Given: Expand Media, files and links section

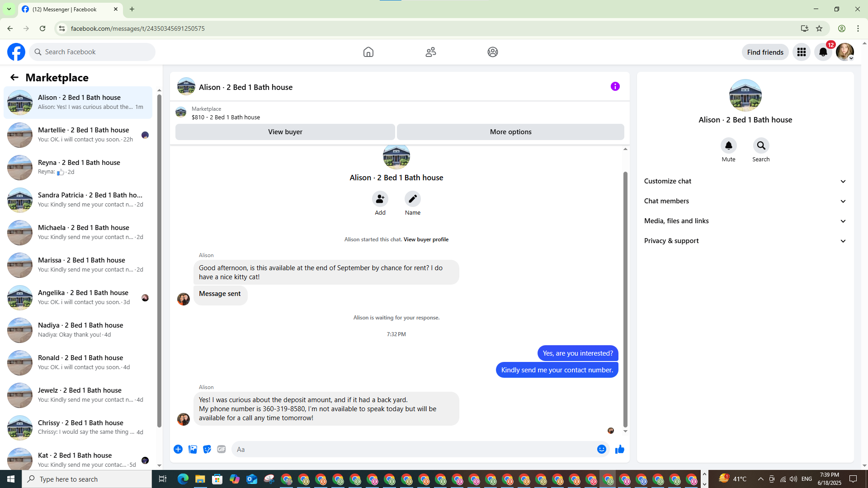Looking at the screenshot, I should pyautogui.click(x=745, y=221).
